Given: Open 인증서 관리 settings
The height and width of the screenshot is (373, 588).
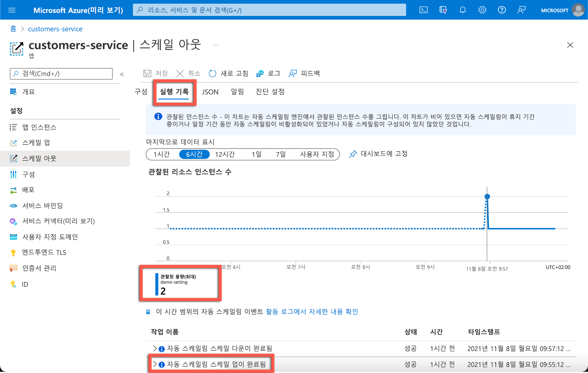Looking at the screenshot, I should click(x=39, y=268).
